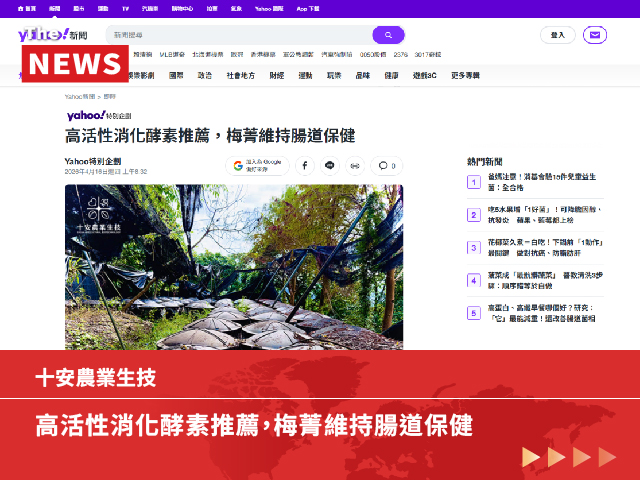Share the article via LINE
This screenshot has height=480, width=640.
coord(329,166)
